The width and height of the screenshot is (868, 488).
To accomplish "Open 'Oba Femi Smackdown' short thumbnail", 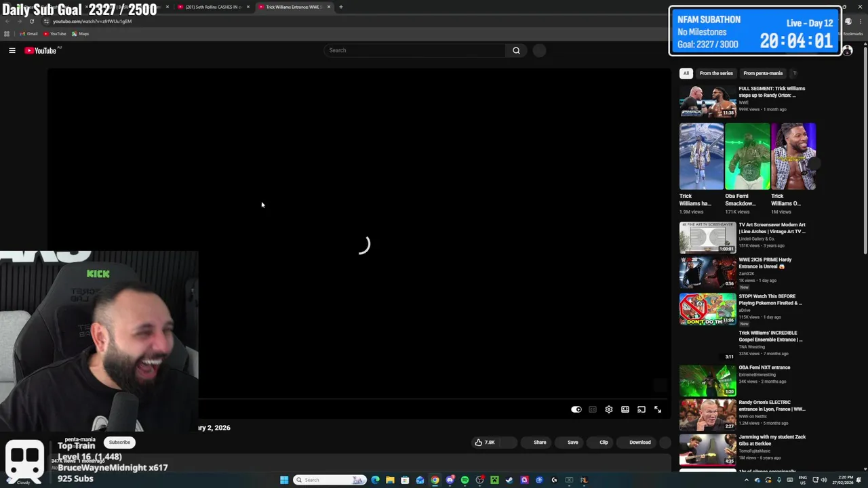I will click(747, 157).
